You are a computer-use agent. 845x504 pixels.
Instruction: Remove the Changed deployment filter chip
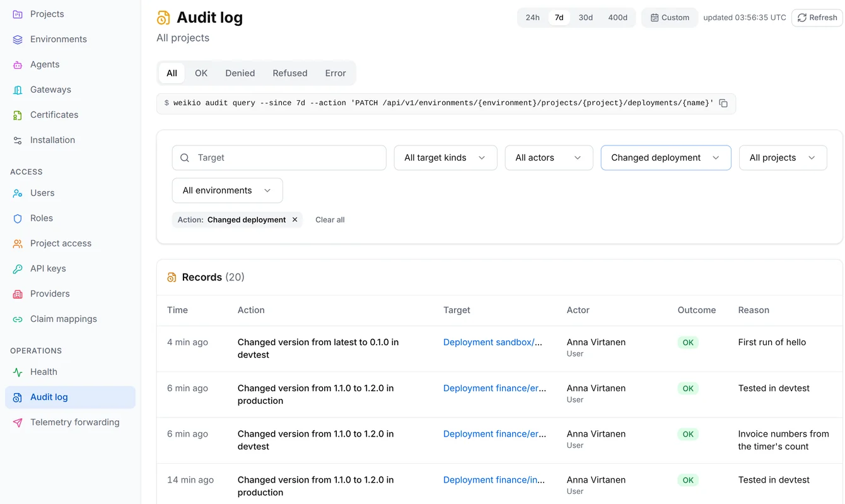[x=294, y=220]
